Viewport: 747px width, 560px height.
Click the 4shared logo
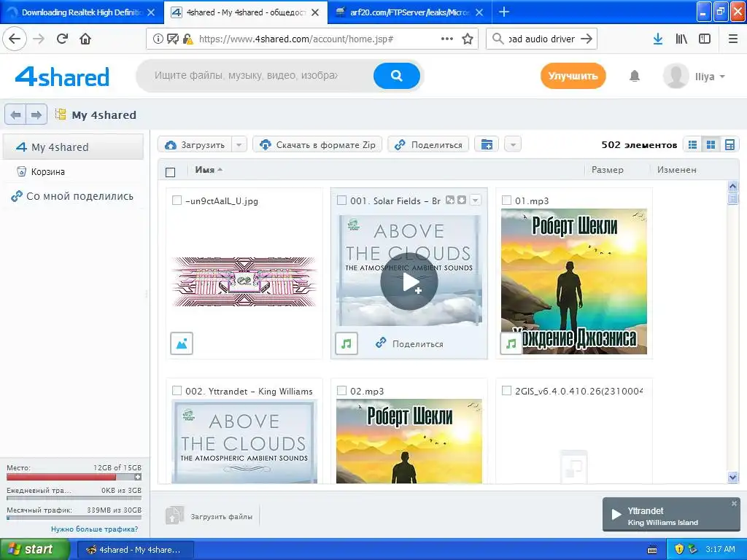pos(62,77)
